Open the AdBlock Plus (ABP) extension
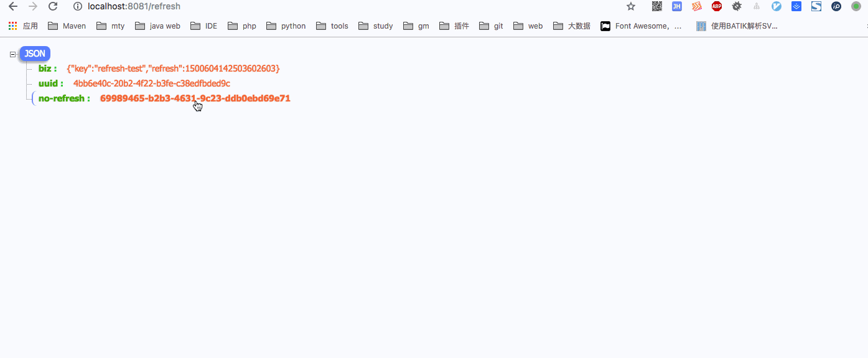The width and height of the screenshot is (868, 358). [717, 6]
